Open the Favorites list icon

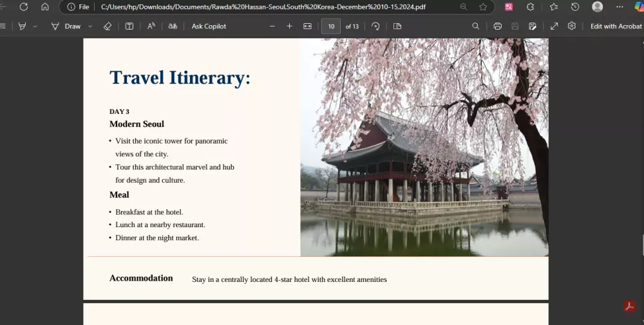[x=554, y=7]
